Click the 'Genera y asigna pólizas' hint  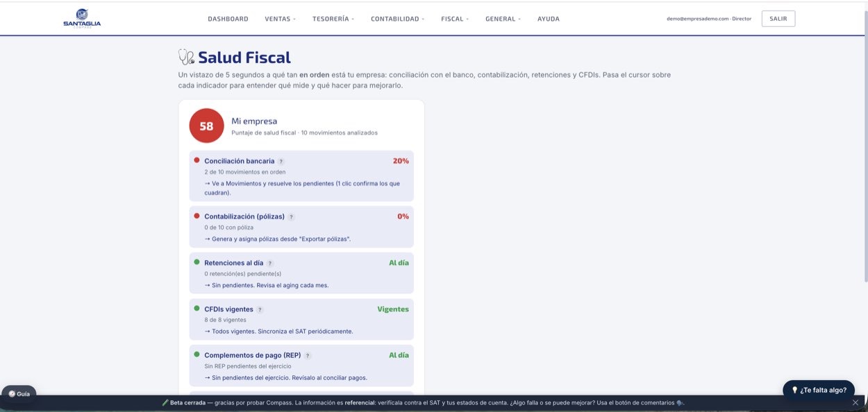[278, 239]
